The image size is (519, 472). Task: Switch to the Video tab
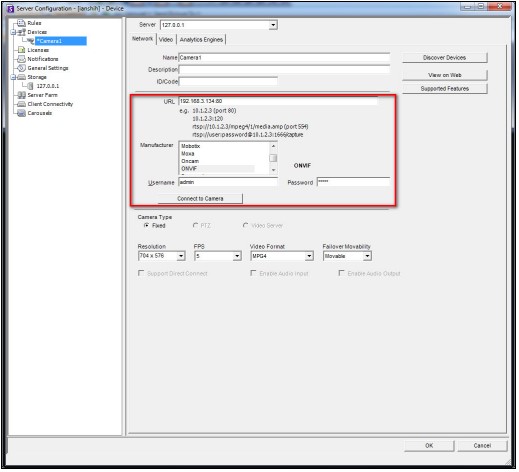[x=166, y=39]
